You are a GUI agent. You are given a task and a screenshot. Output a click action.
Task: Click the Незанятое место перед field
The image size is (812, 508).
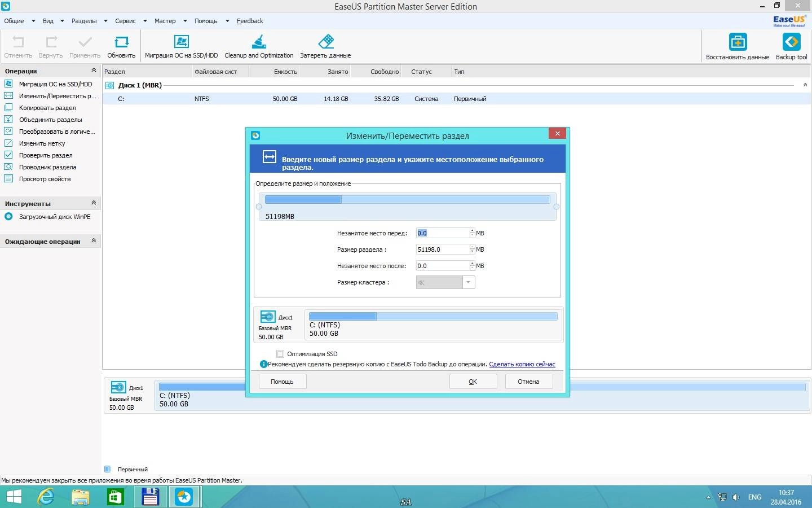443,233
